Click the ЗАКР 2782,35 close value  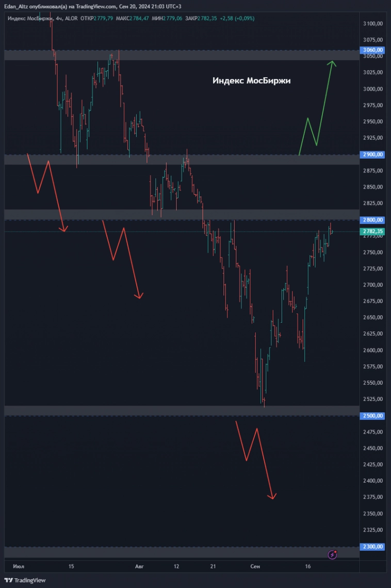[201, 18]
